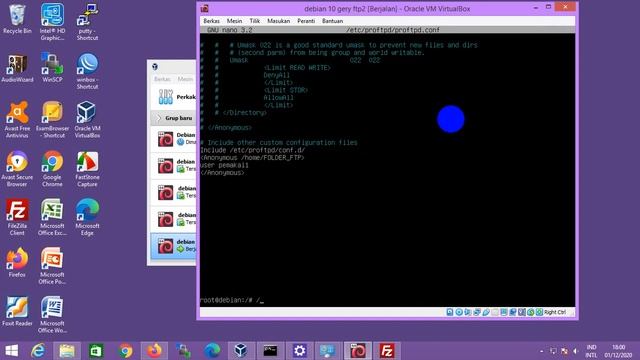The height and width of the screenshot is (360, 640).
Task: Expand the Grup baru group in VirtualBox Manager
Action: coord(159,118)
